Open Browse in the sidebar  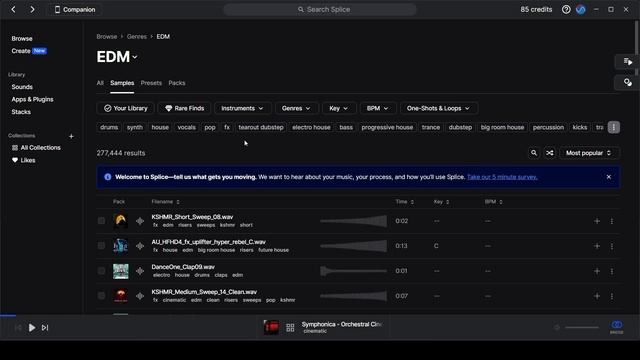(x=22, y=38)
